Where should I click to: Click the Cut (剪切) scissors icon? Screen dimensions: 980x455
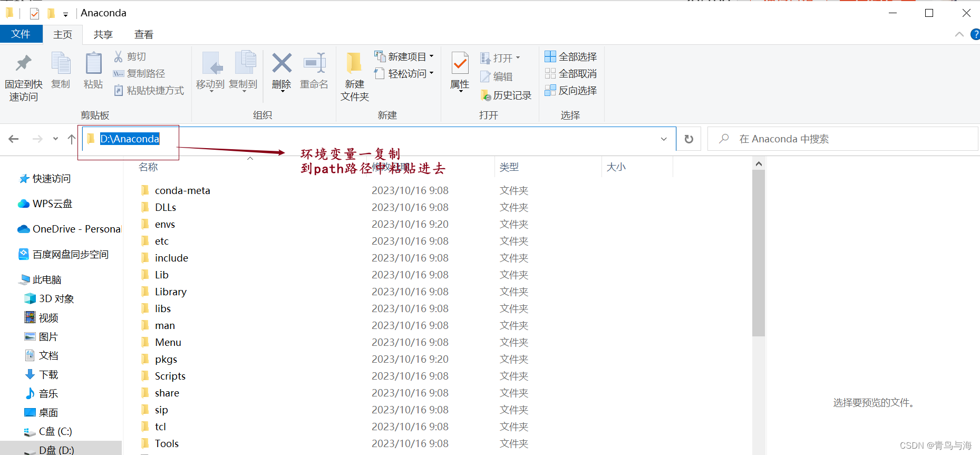(x=119, y=56)
